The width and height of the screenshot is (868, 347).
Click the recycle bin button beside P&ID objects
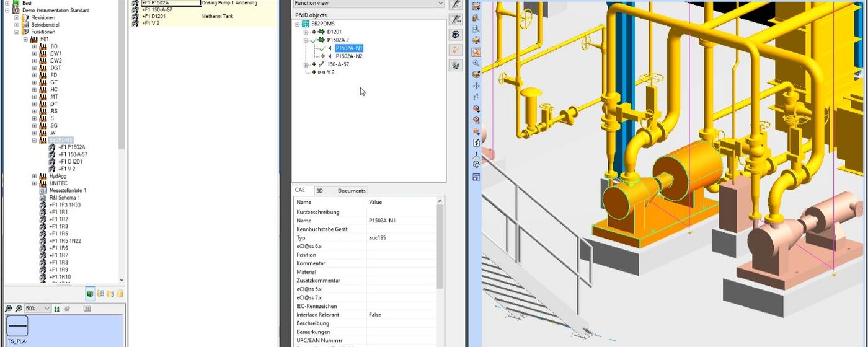pyautogui.click(x=456, y=65)
